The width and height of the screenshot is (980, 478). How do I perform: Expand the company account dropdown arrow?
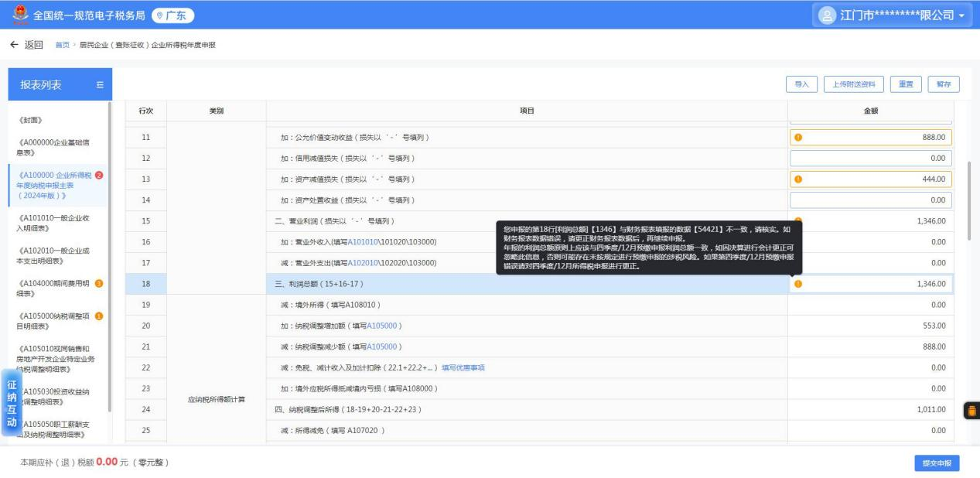tap(961, 15)
